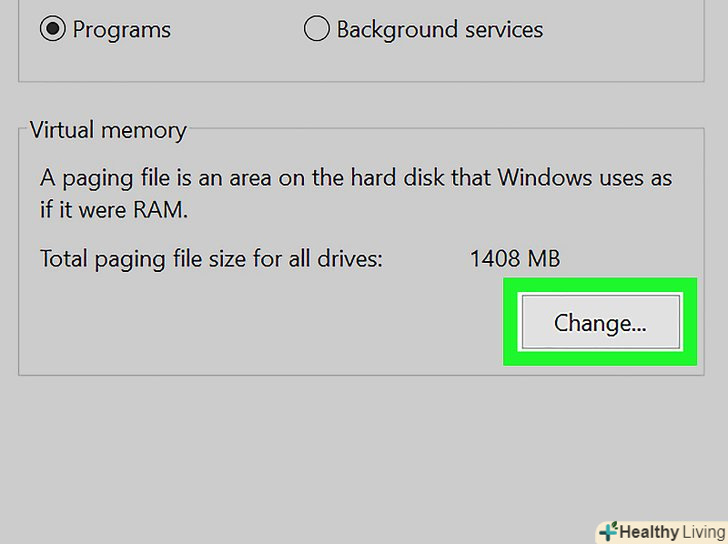
Task: Click the Change... button
Action: (600, 322)
